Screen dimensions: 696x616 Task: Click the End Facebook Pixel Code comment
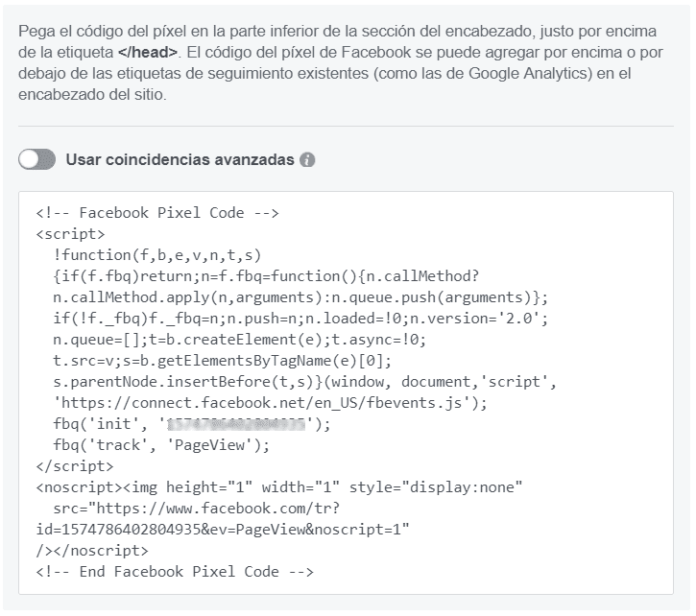tap(175, 572)
